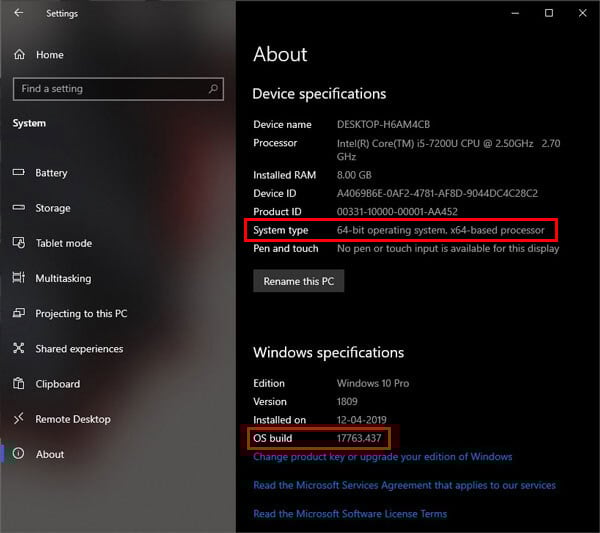Open Microsoft Services Agreement link

[404, 485]
